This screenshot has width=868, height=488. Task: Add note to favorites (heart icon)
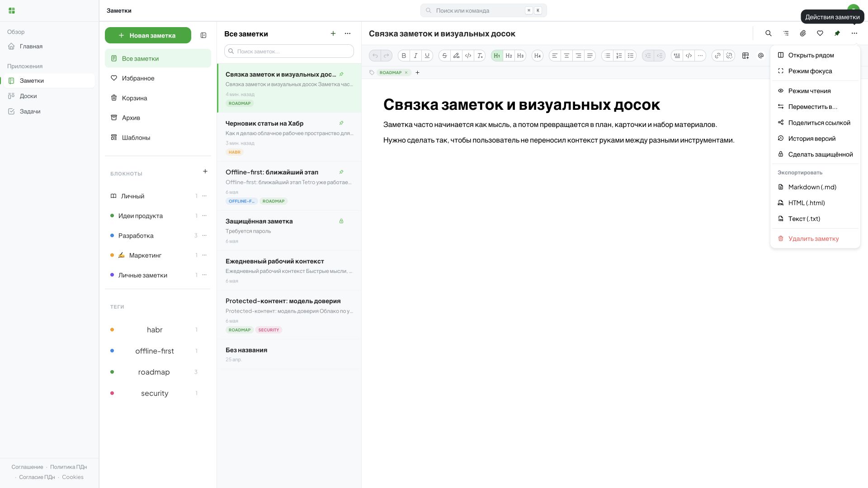click(820, 33)
